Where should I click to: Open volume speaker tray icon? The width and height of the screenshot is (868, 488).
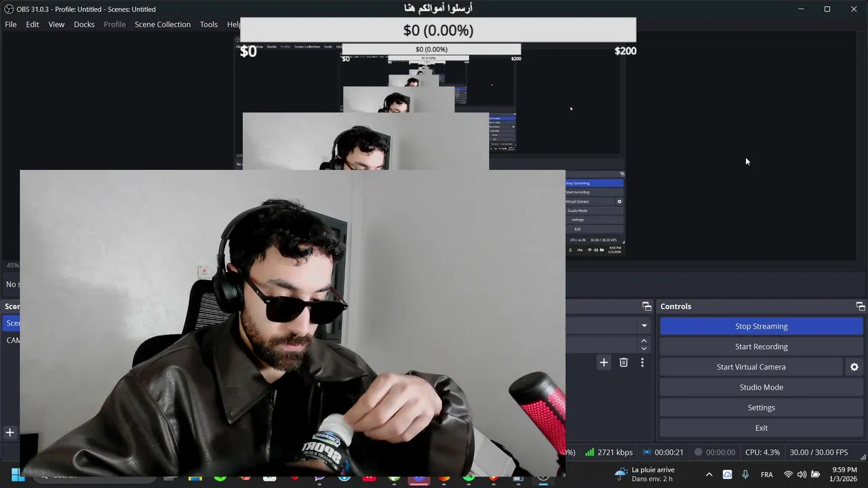click(x=802, y=474)
